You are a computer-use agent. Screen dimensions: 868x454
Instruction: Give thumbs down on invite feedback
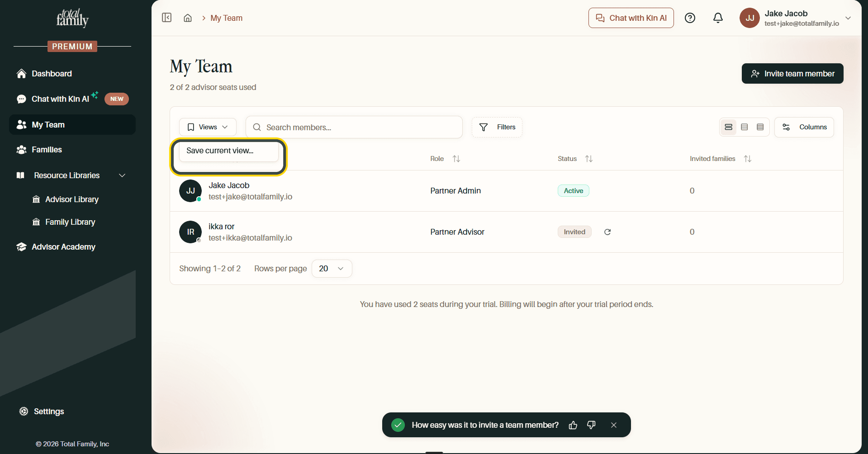coord(591,425)
